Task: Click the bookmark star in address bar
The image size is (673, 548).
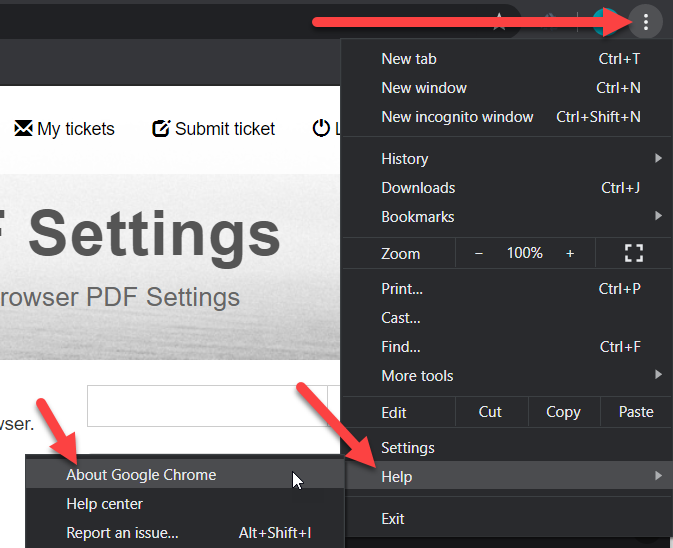Action: 499,23
